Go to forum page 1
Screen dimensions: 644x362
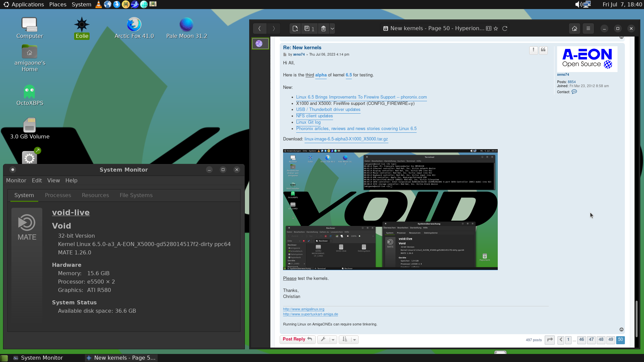point(568,340)
